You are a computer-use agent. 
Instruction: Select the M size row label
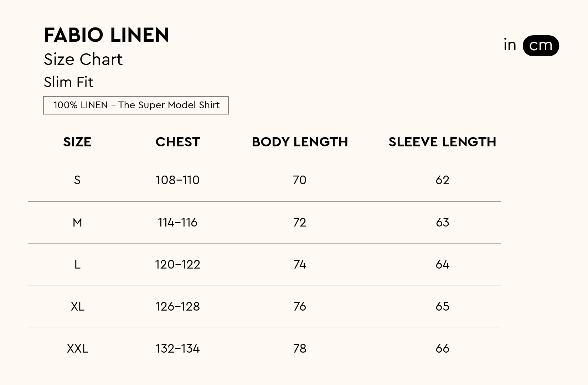coord(77,223)
